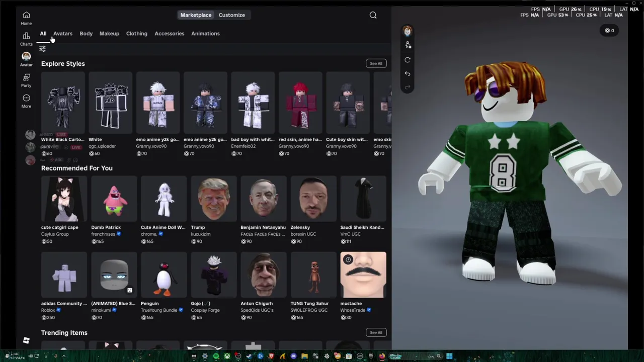The image size is (644, 362).
Task: Open Xbox app from the taskbar
Action: 227,356
